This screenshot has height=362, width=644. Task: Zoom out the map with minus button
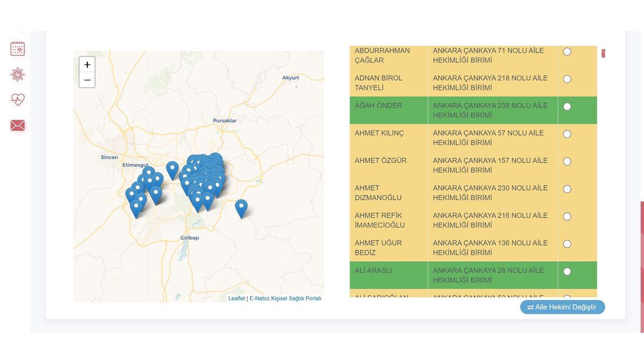tap(87, 80)
